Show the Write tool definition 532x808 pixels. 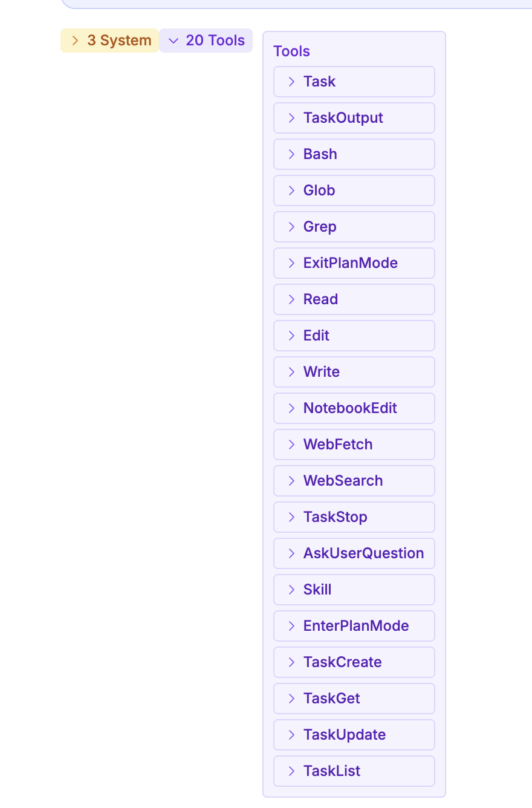coord(354,372)
